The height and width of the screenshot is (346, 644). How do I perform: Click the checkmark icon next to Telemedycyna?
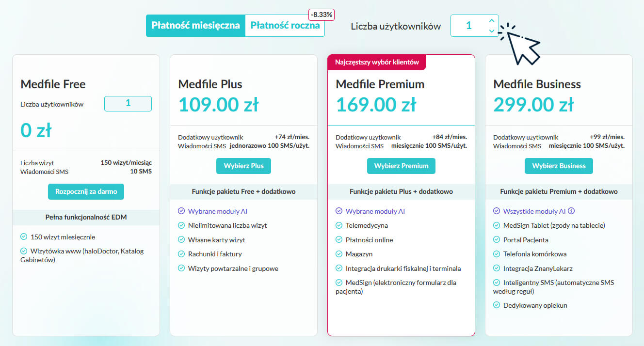click(x=339, y=225)
